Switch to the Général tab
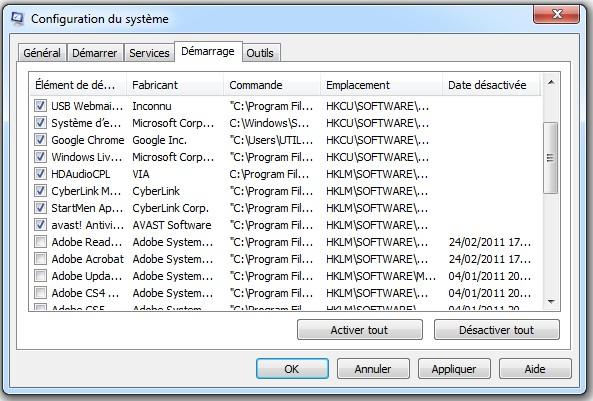593x401 pixels. point(42,53)
